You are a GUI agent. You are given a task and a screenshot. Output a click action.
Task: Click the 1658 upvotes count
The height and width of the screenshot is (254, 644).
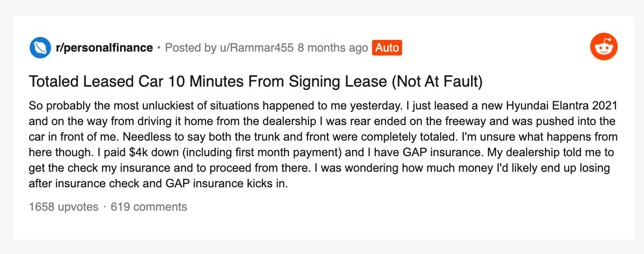coord(64,207)
